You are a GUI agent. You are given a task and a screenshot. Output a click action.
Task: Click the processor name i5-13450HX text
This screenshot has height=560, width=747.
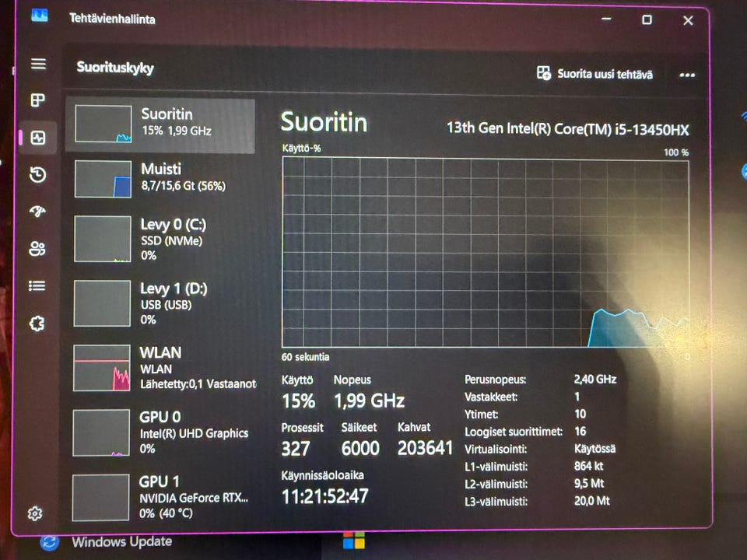567,128
